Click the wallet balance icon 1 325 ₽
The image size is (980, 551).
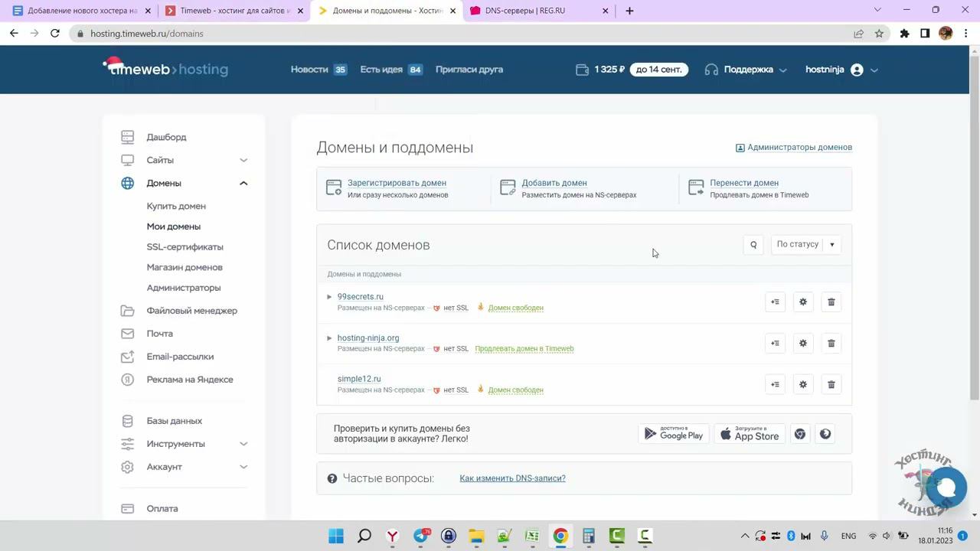click(x=583, y=70)
